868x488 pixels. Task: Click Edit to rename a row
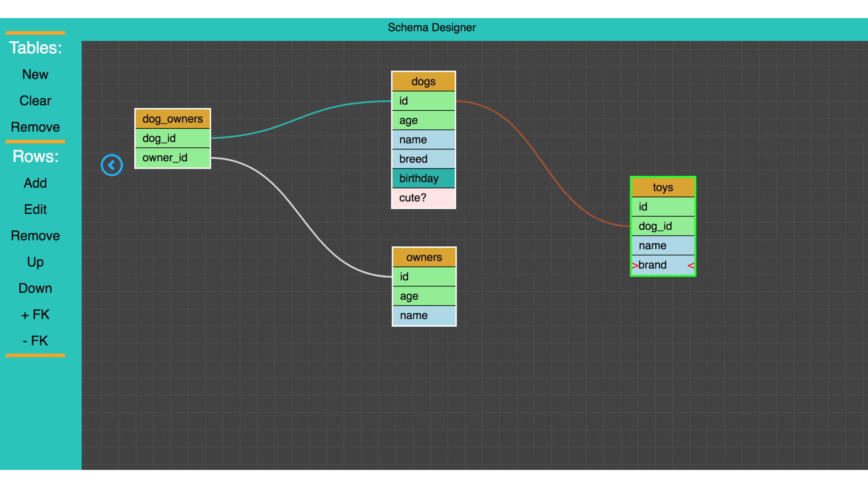click(35, 209)
